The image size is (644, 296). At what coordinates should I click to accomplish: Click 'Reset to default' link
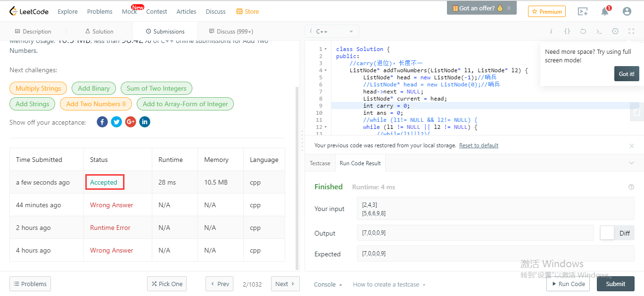[479, 145]
